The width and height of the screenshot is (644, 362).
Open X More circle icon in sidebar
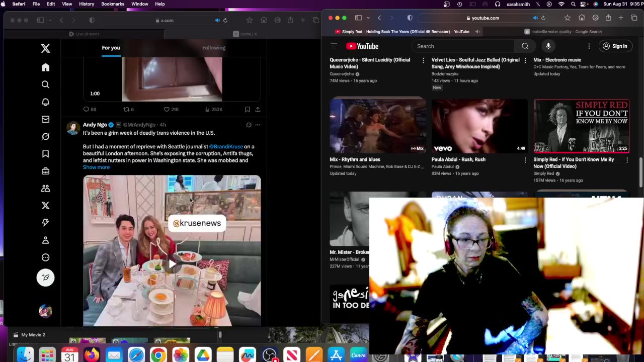[x=45, y=257]
